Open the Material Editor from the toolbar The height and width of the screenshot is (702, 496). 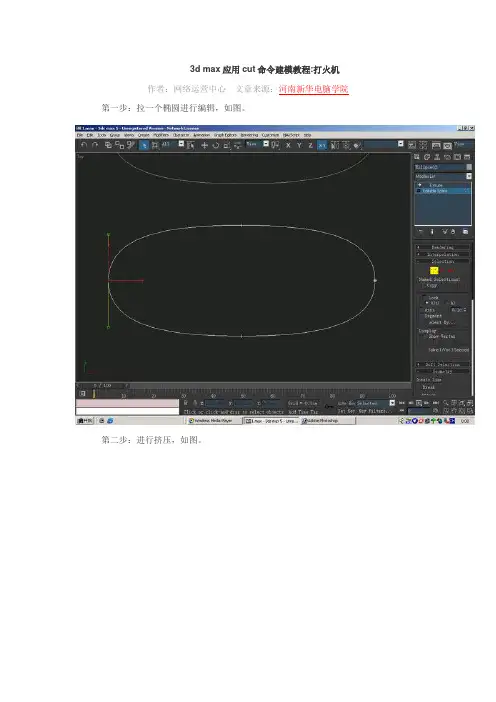point(423,145)
